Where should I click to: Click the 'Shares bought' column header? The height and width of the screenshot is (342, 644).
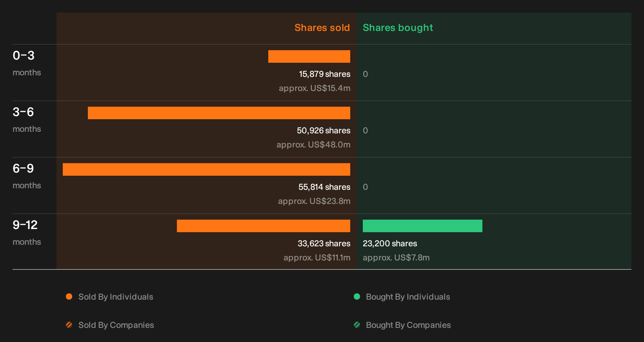click(x=398, y=28)
